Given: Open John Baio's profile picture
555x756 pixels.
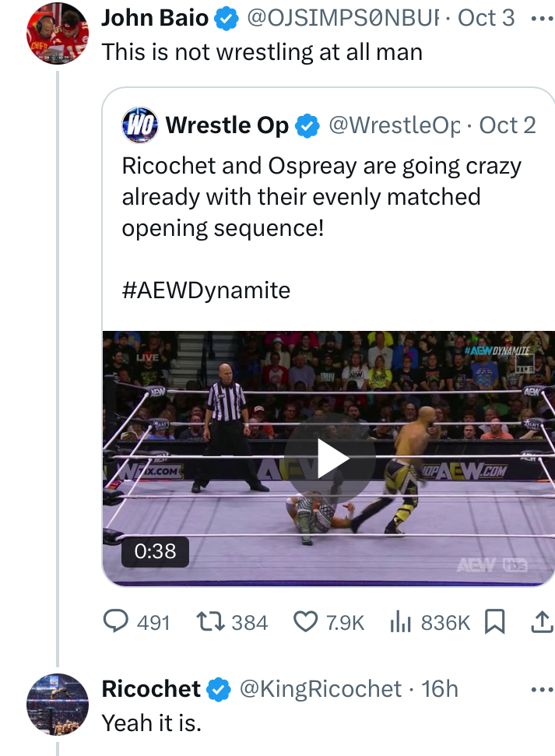Looking at the screenshot, I should coord(58,33).
